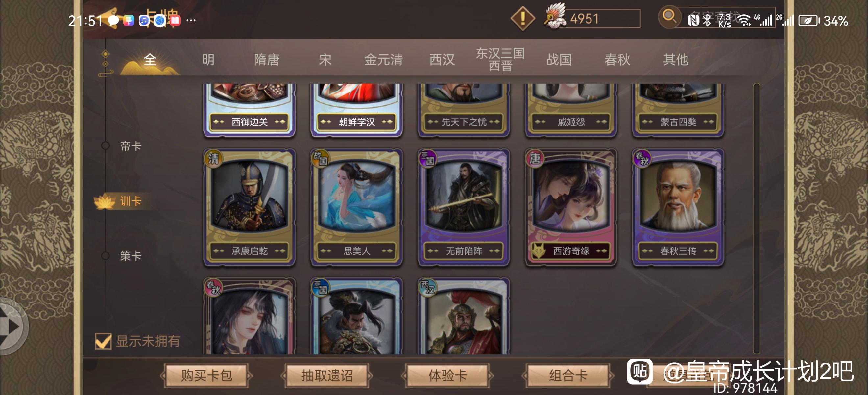Open the 思美人 card thumbnail
This screenshot has width=868, height=395.
(356, 207)
